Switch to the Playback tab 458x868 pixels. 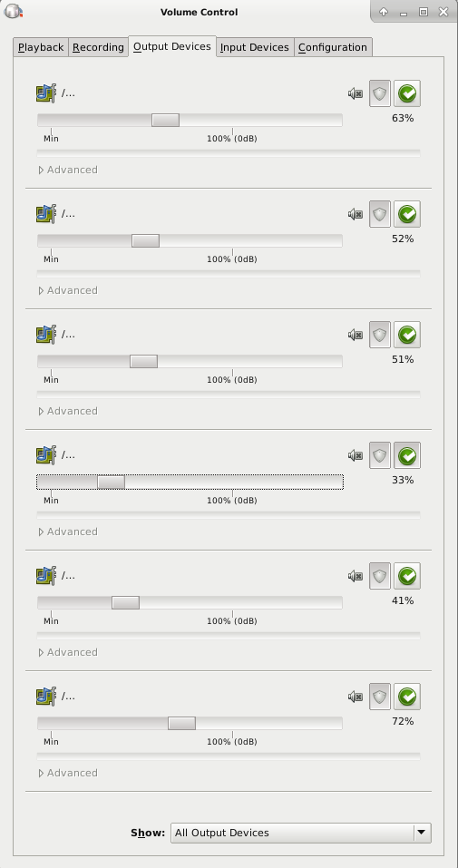pyautogui.click(x=41, y=47)
